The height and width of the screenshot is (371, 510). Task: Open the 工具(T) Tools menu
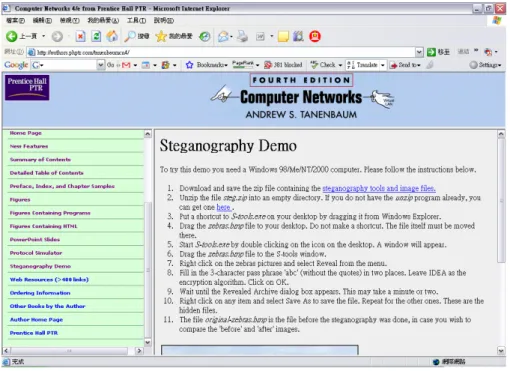(x=136, y=21)
